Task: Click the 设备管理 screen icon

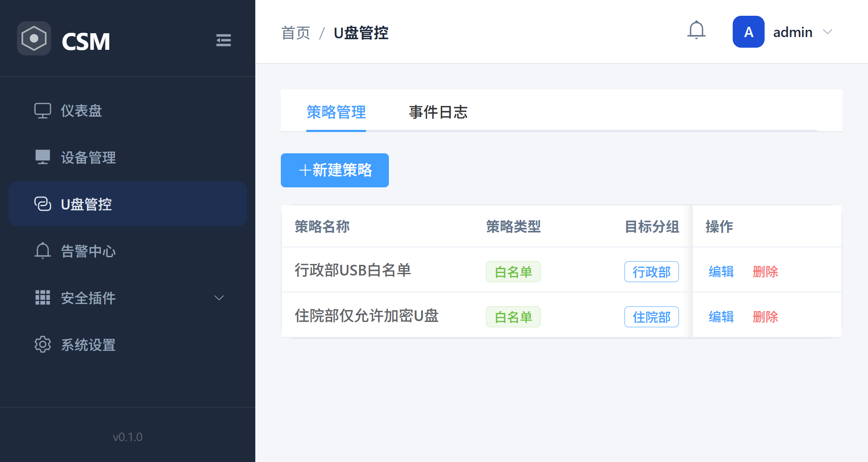Action: click(x=43, y=157)
